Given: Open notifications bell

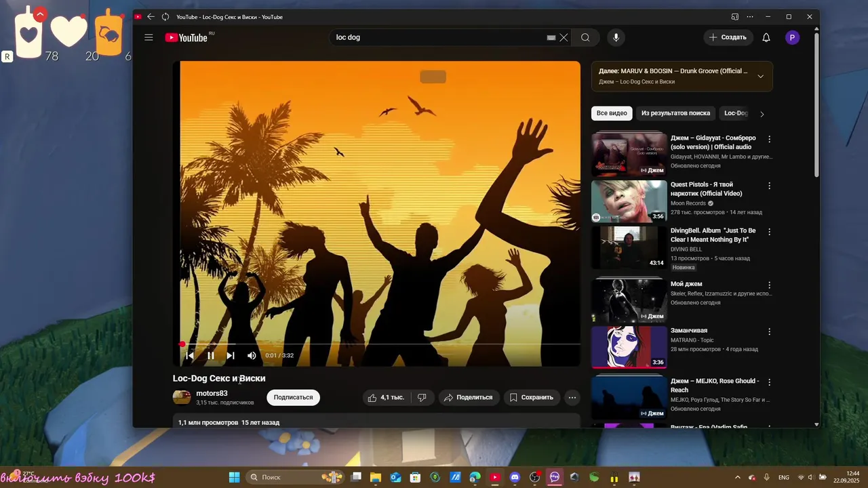Looking at the screenshot, I should coord(766,37).
